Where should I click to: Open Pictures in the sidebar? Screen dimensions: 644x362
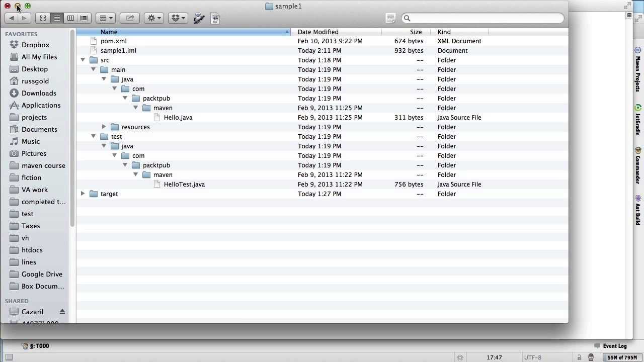tap(34, 153)
